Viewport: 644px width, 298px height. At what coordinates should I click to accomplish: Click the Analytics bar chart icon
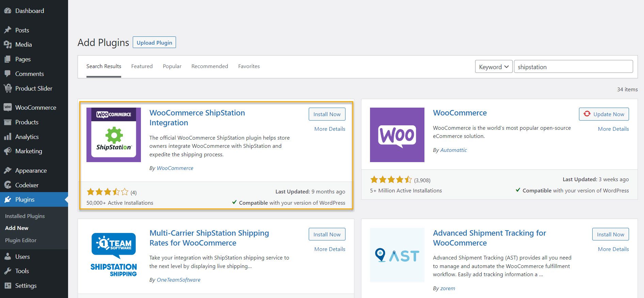point(7,137)
